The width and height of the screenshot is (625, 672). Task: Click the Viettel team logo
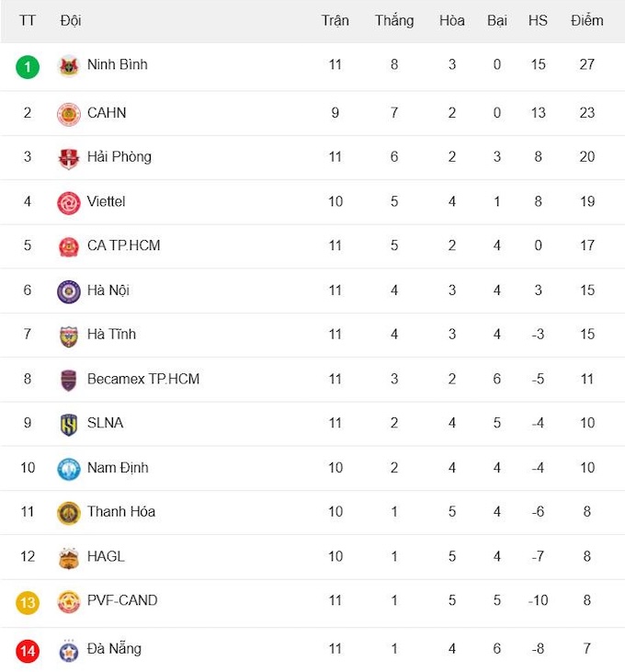69,202
